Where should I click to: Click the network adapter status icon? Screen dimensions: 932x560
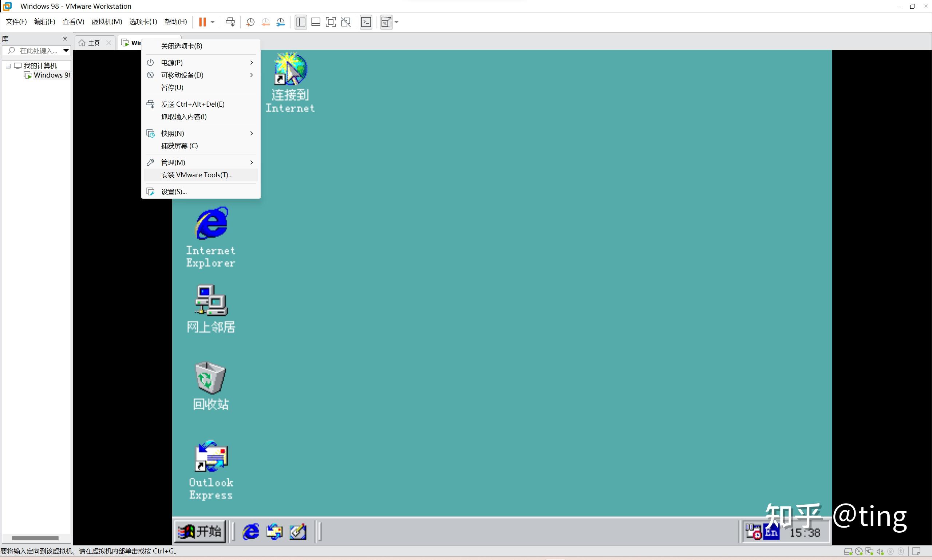point(869,552)
